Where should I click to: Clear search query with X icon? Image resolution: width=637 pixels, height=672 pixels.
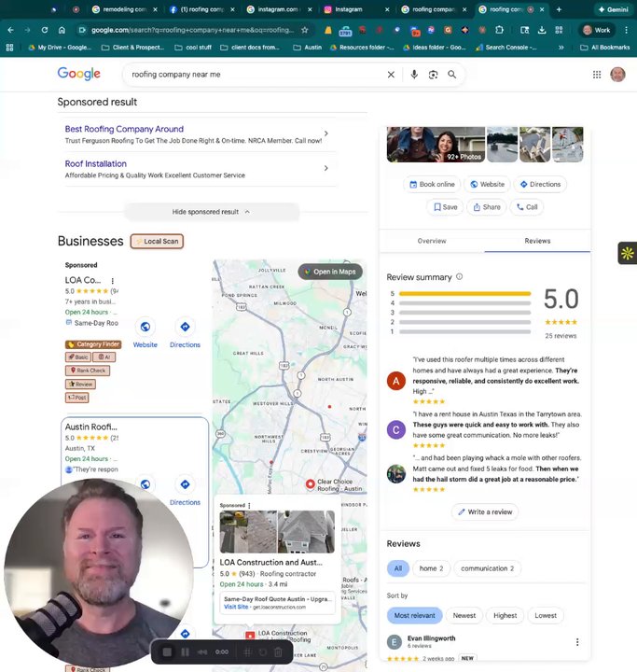click(391, 75)
